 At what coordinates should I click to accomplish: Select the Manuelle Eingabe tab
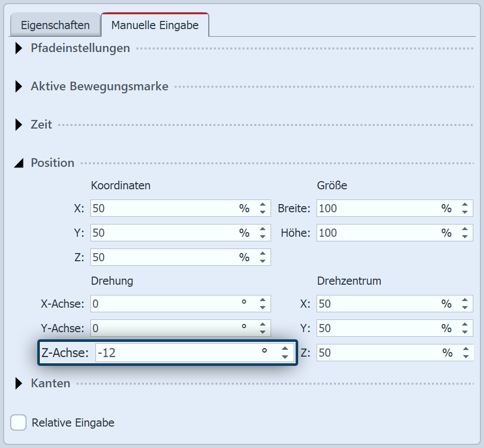click(x=155, y=25)
